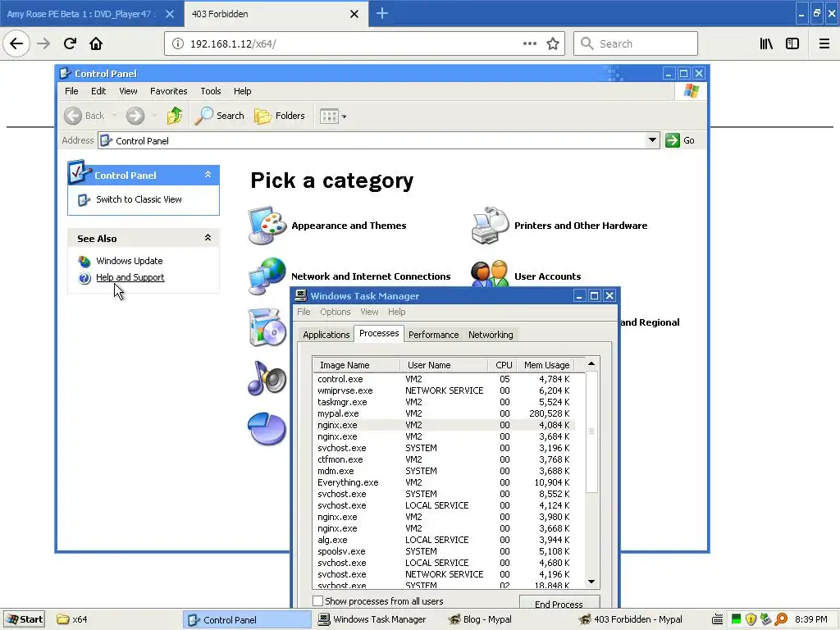Sort processes by Image Name column

tap(356, 365)
